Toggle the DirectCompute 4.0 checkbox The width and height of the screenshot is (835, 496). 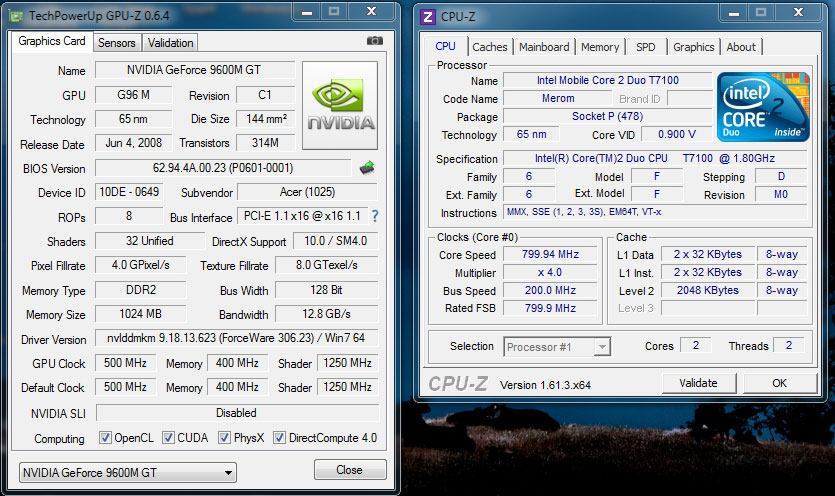(x=279, y=438)
